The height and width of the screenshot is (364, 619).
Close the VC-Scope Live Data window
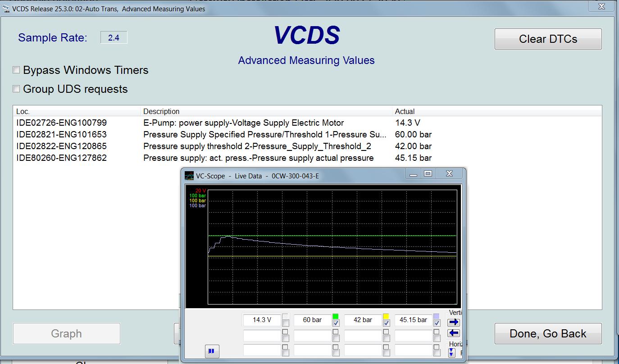tap(449, 174)
